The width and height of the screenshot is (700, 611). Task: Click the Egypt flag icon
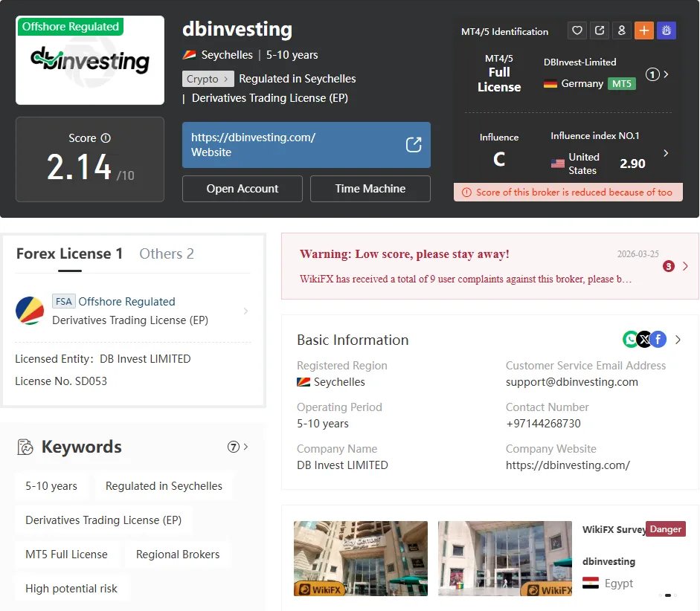point(590,583)
